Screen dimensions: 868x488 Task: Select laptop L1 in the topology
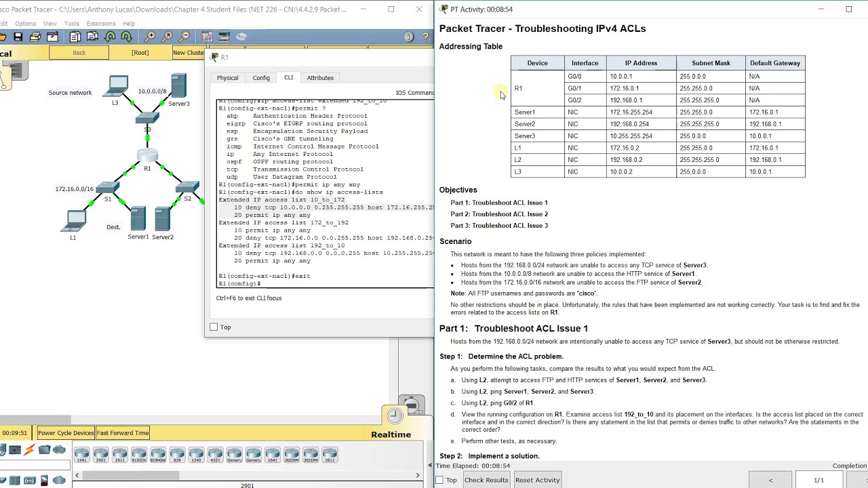pos(74,221)
